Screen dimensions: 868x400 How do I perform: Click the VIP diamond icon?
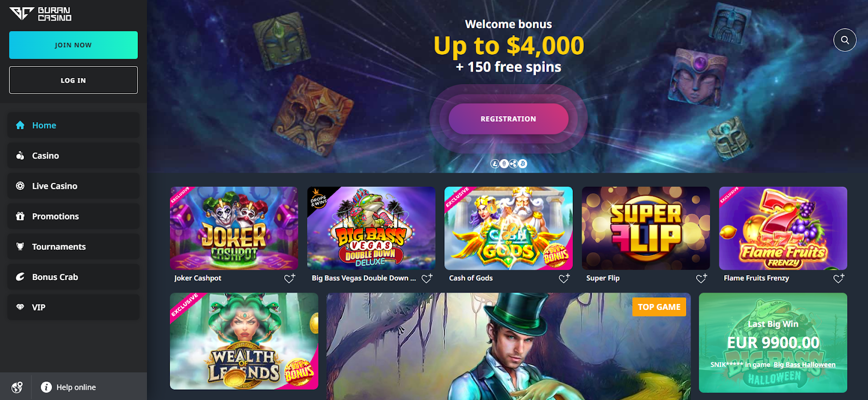click(20, 307)
